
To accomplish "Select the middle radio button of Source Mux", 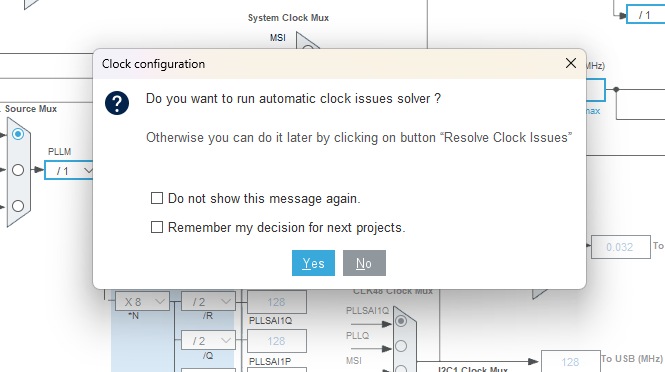I will pyautogui.click(x=18, y=170).
